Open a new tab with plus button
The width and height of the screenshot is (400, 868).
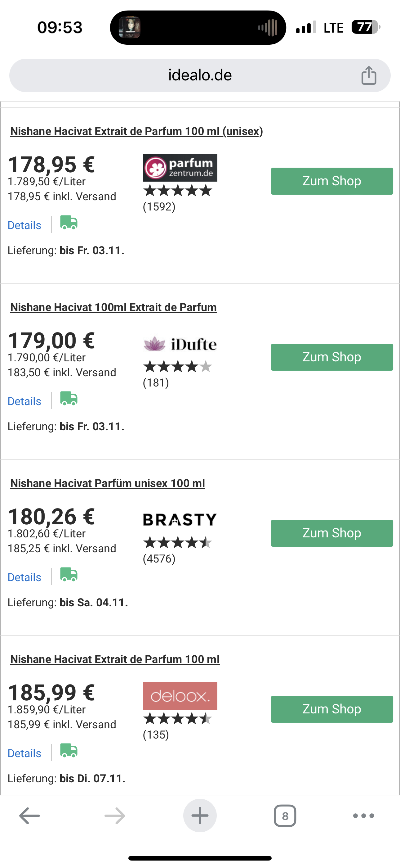pos(200,816)
